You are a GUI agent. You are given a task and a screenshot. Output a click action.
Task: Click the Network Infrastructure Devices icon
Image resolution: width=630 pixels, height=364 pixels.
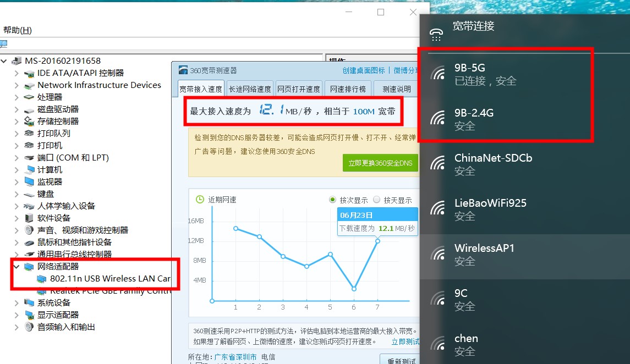(x=29, y=85)
